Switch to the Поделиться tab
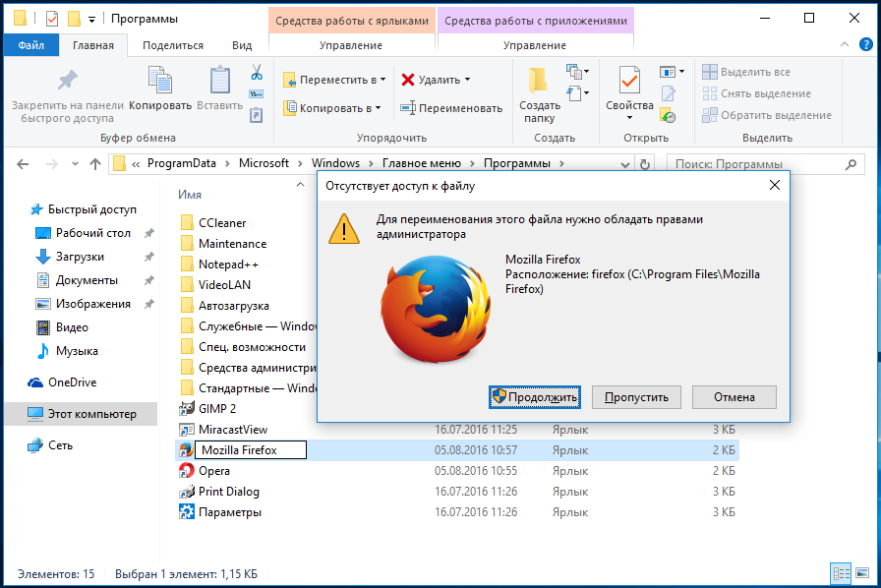881x588 pixels. coord(173,45)
